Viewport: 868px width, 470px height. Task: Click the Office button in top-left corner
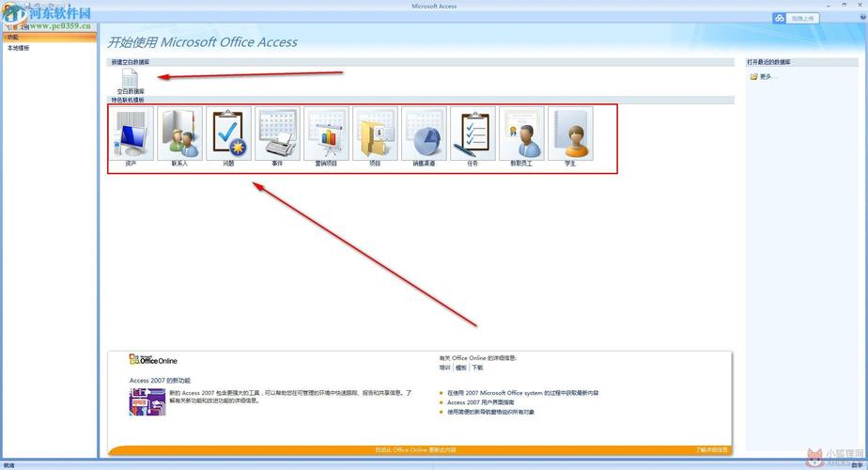pos(12,12)
